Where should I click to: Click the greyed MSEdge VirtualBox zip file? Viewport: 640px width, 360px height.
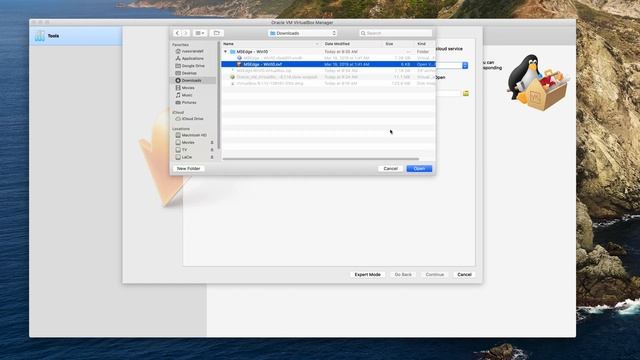(328, 71)
